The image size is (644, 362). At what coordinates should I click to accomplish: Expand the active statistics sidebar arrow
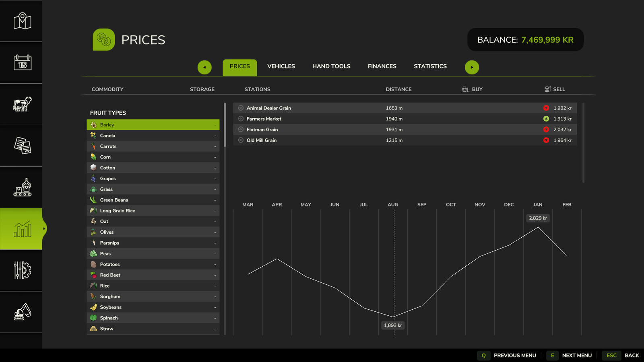(44, 228)
